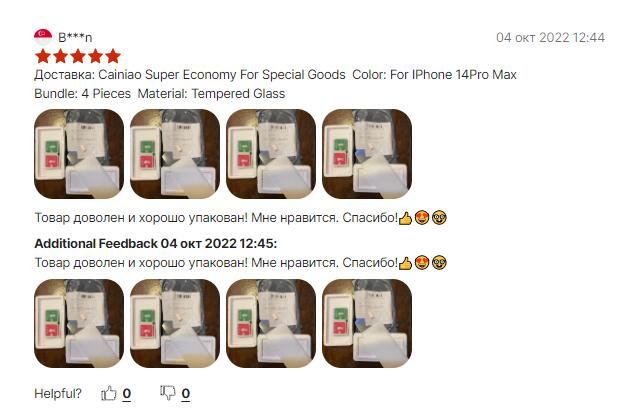The height and width of the screenshot is (408, 617).
Task: Click the reviewer's country flag avatar
Action: point(43,37)
